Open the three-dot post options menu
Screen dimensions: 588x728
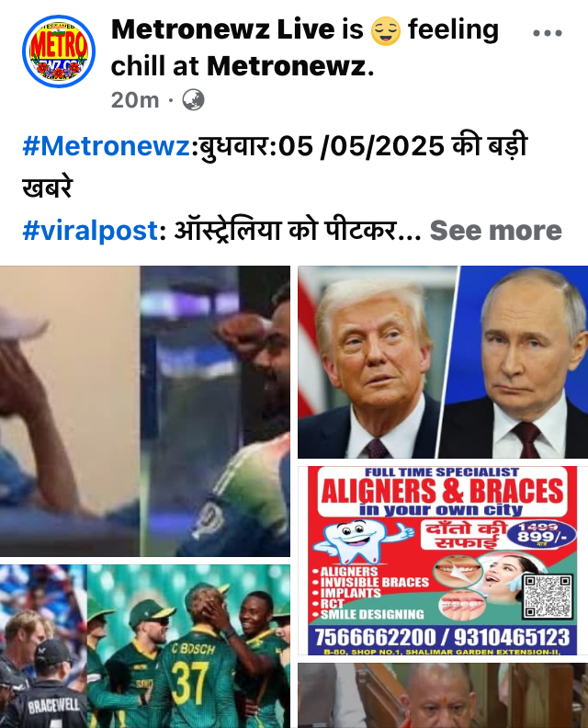point(548,33)
